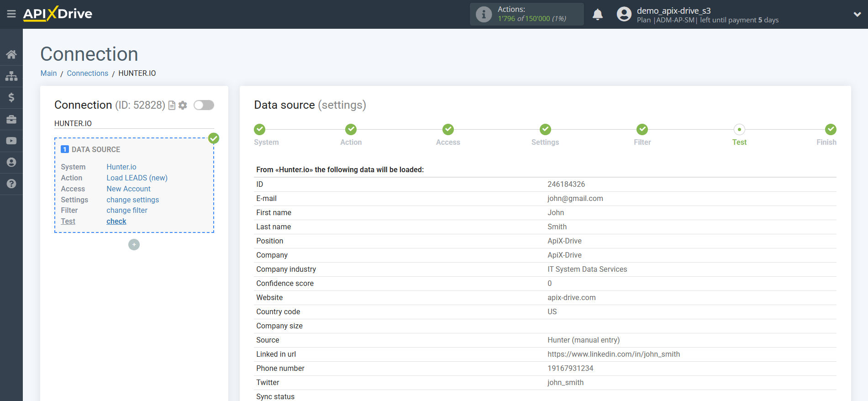
Task: Click the Confidence score row label
Action: coord(285,283)
